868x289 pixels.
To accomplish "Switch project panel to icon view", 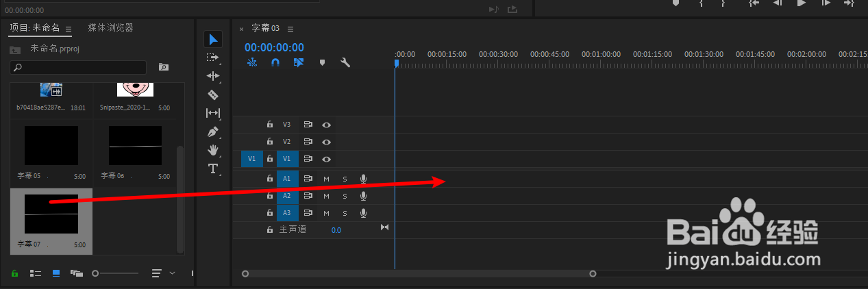I will point(56,273).
